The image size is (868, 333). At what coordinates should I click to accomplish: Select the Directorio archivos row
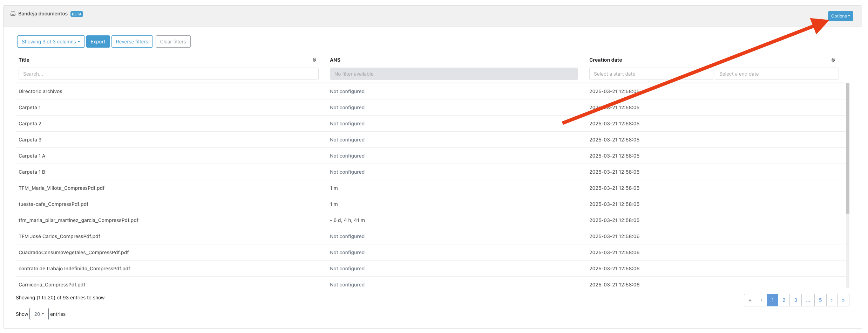(40, 91)
